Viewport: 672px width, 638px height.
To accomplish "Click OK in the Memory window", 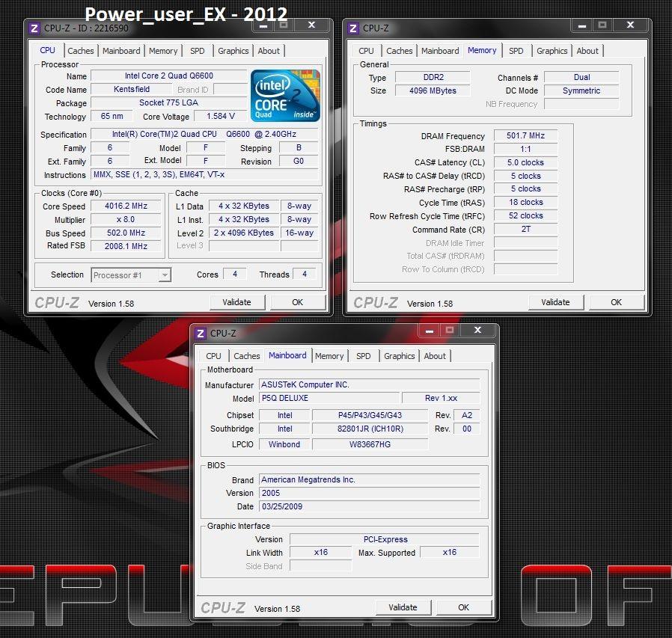I will point(617,302).
